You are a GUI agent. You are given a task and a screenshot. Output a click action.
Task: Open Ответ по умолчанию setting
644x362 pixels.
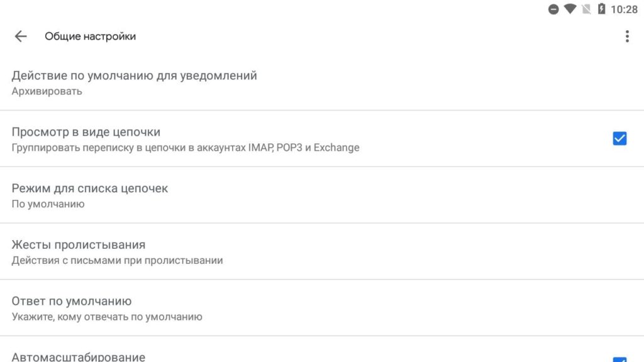(322, 308)
